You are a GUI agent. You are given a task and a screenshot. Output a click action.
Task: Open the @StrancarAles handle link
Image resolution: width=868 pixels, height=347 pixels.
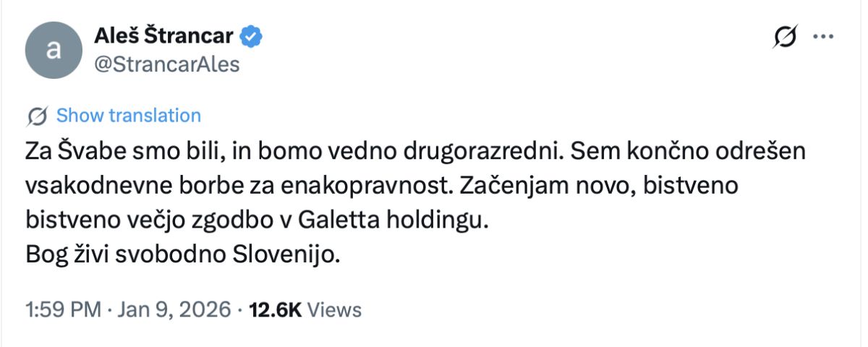pos(166,64)
